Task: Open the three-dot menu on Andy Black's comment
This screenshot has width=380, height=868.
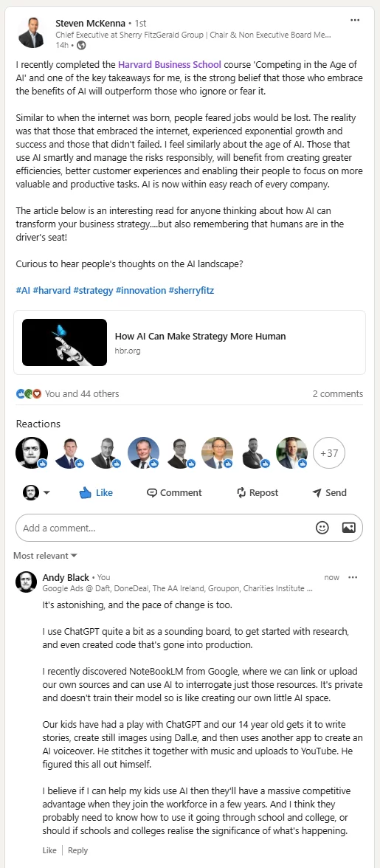Action: (x=353, y=577)
